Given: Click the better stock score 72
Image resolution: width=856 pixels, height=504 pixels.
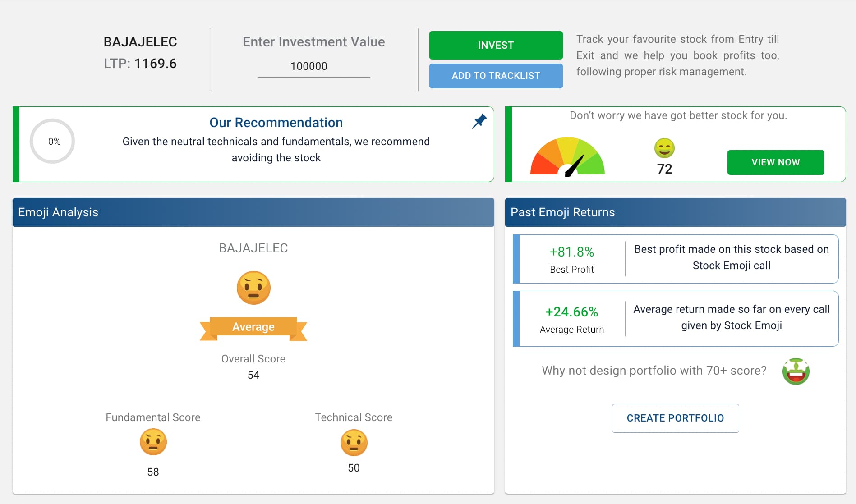Looking at the screenshot, I should pyautogui.click(x=665, y=169).
